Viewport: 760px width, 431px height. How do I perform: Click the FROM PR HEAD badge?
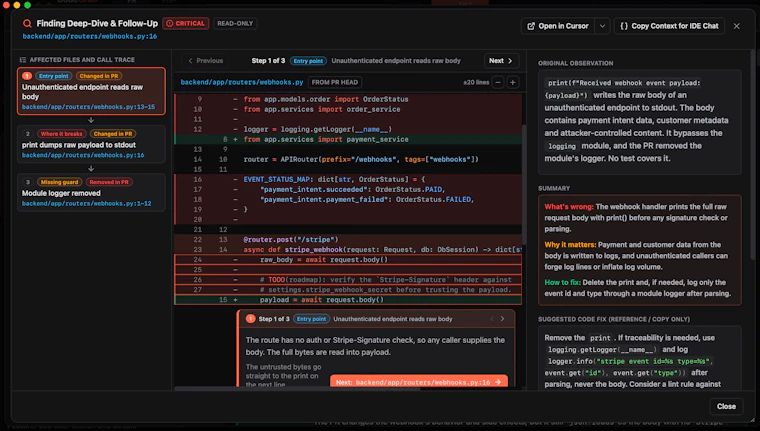pyautogui.click(x=334, y=82)
